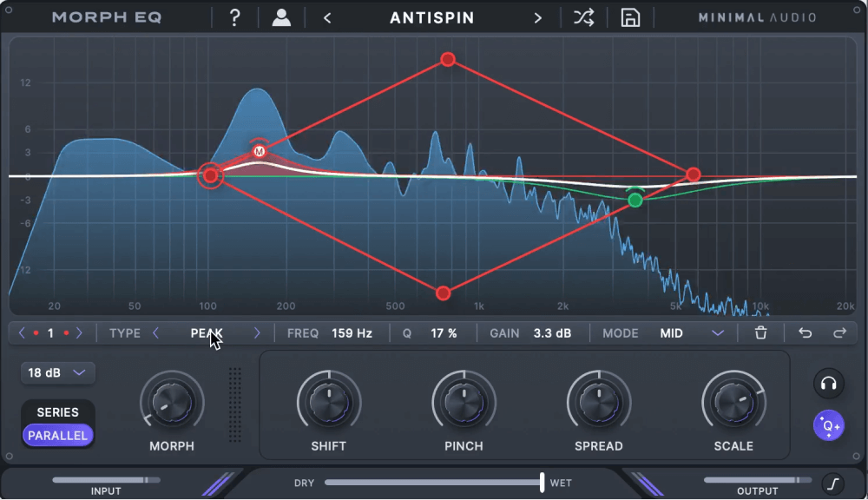The height and width of the screenshot is (500, 868).
Task: Edit the GAIN value 3.3 dB
Action: click(552, 333)
